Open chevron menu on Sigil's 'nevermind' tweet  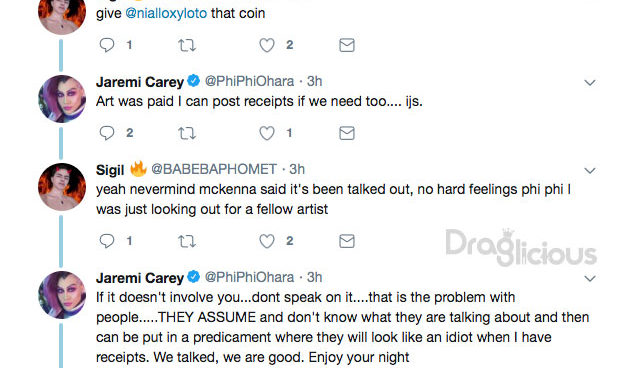click(x=589, y=171)
